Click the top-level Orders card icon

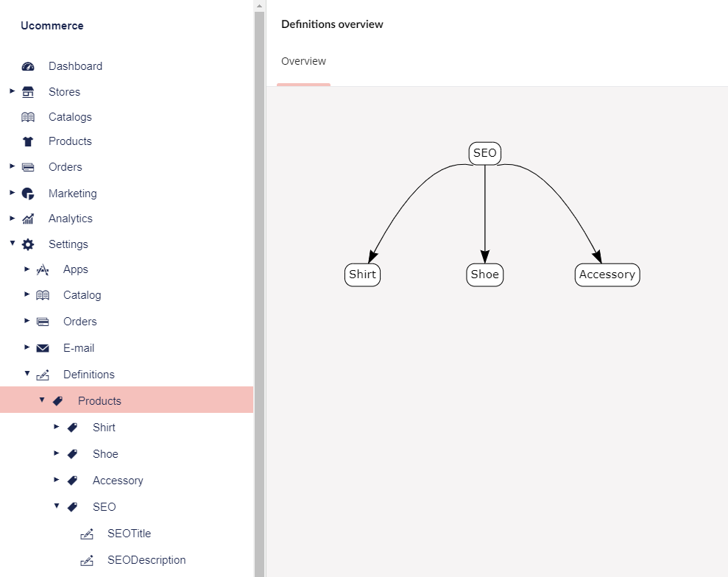pos(28,167)
